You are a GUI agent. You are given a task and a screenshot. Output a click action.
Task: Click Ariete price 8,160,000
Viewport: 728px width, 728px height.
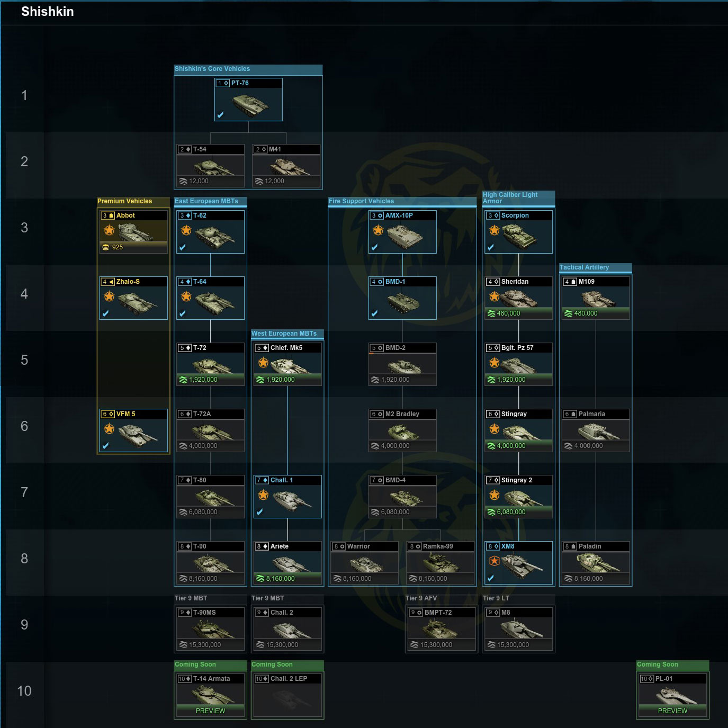point(276,579)
